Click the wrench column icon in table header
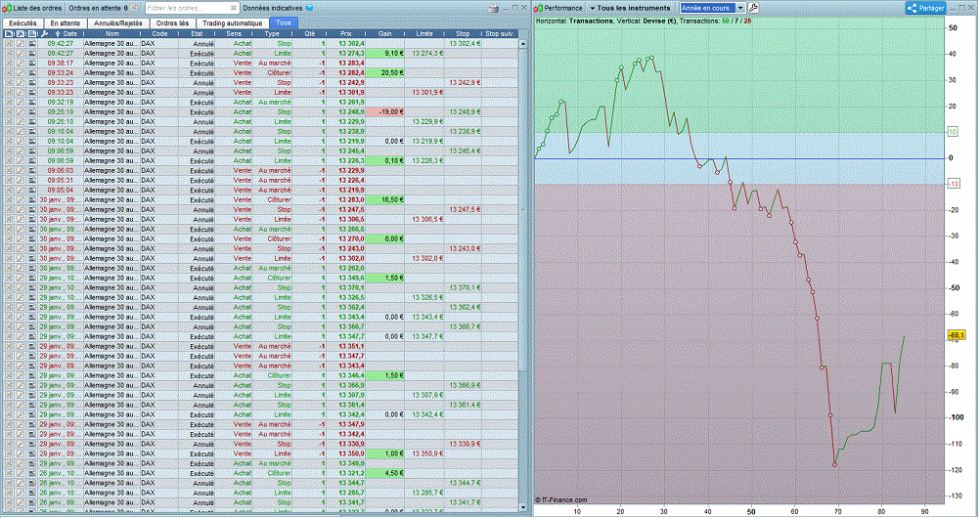This screenshot has height=518, width=980. pyautogui.click(x=44, y=34)
